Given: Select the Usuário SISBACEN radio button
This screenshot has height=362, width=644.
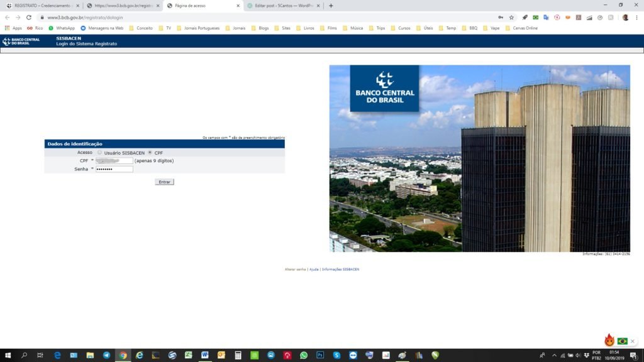Looking at the screenshot, I should coord(100,152).
